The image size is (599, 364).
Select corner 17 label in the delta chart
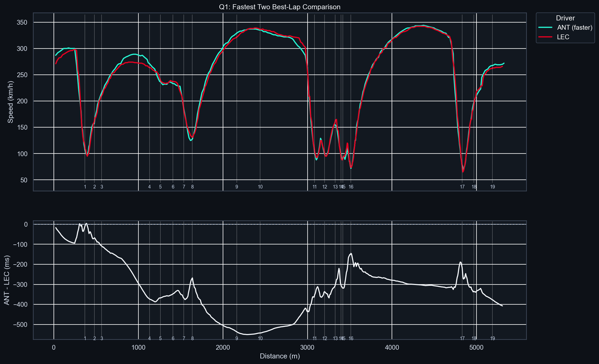[462, 339]
